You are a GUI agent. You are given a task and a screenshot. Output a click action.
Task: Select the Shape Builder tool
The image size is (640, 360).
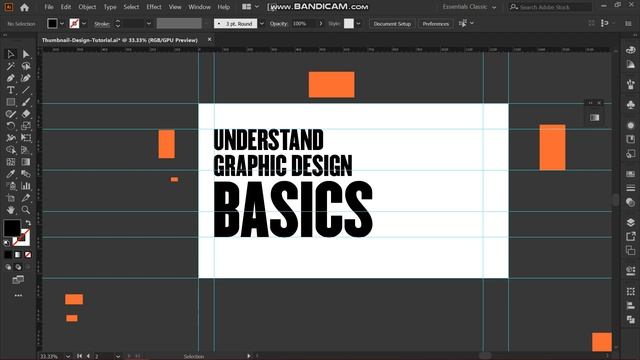point(11,150)
